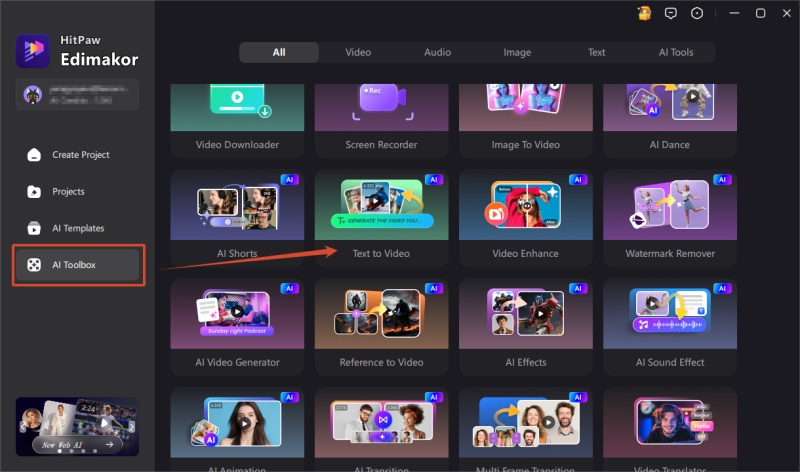Click the AI badge on Reference to Video
800x472 pixels.
[x=434, y=288]
